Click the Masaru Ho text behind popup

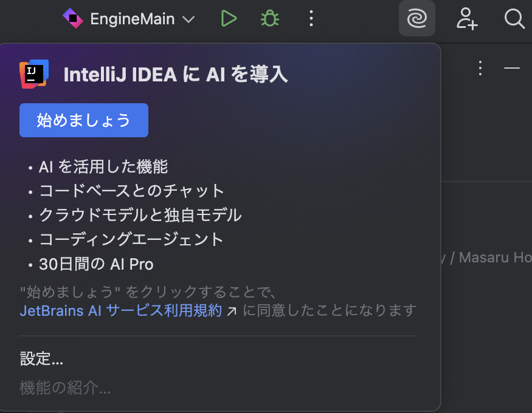click(x=495, y=258)
